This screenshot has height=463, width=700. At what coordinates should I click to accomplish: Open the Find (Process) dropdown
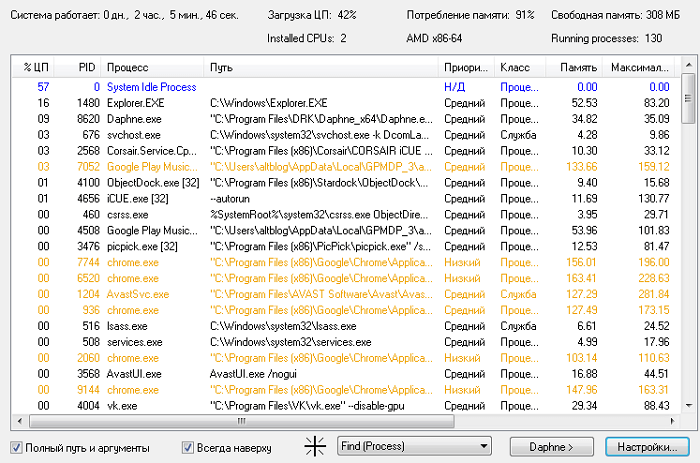[x=414, y=446]
